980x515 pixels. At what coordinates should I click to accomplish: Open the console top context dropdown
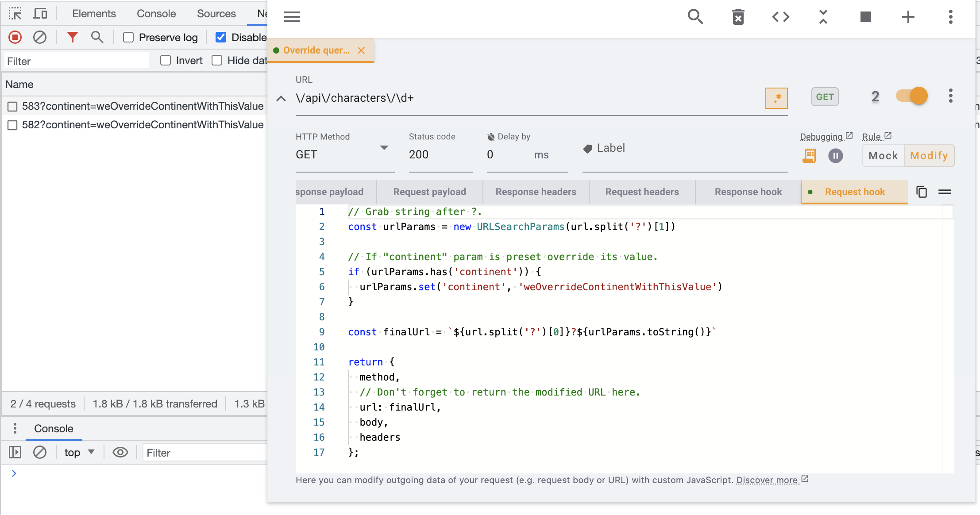[x=79, y=452]
